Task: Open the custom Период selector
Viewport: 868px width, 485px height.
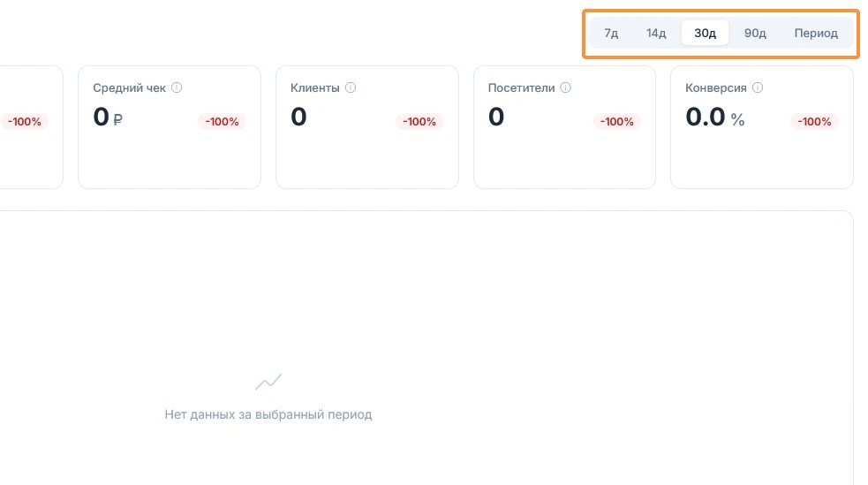Action: 816,34
